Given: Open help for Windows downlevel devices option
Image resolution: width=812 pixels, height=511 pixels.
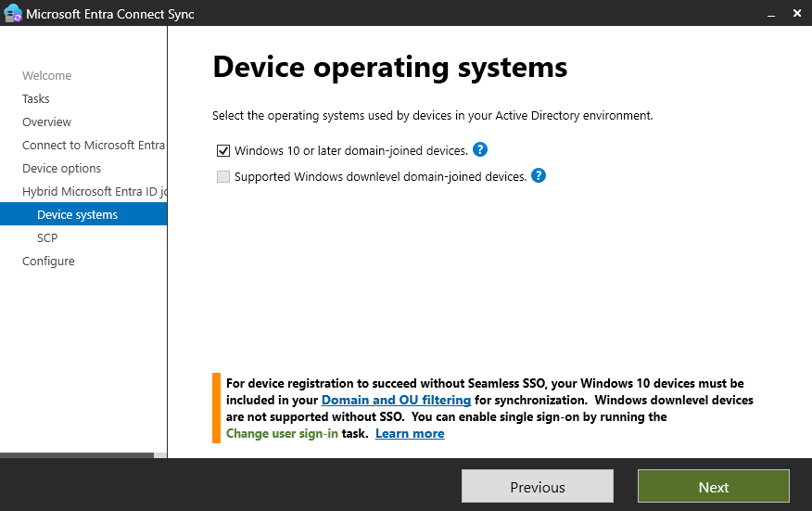Looking at the screenshot, I should click(x=539, y=175).
